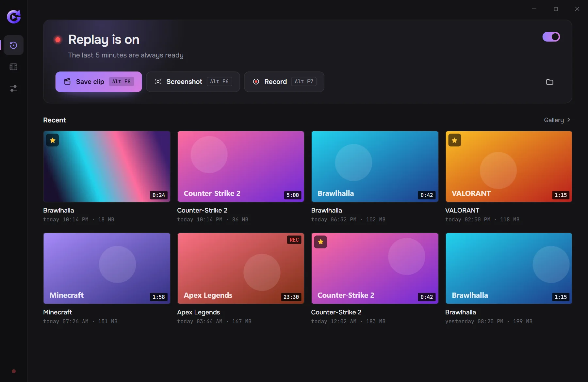
Task: Click the red recording dot beside 'Replay is on'
Action: point(58,40)
